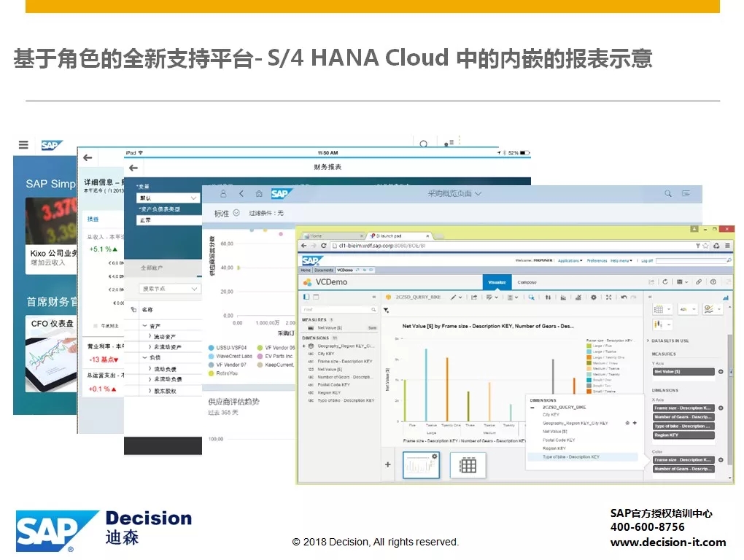Click back arrow in the 详细信息 window
744x560 pixels.
pos(88,158)
